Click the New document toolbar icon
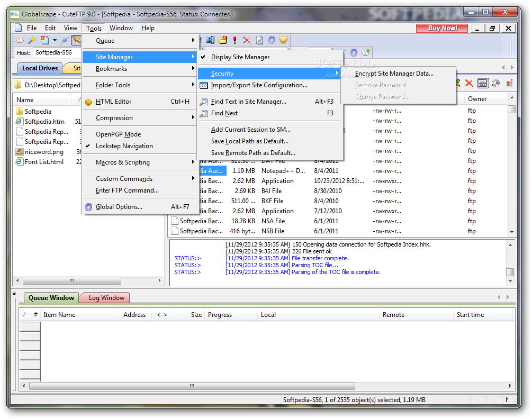Viewport: 532px width, 419px height. tap(44, 40)
